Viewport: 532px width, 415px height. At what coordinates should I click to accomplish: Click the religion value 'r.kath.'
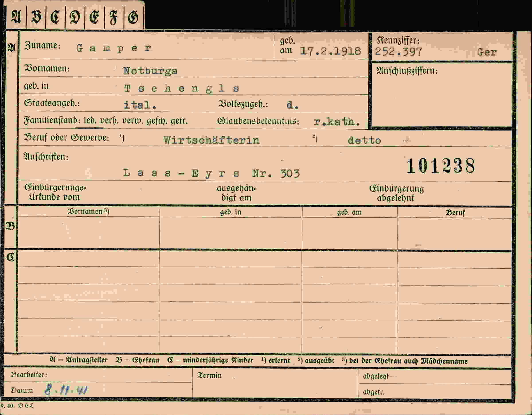pos(337,121)
